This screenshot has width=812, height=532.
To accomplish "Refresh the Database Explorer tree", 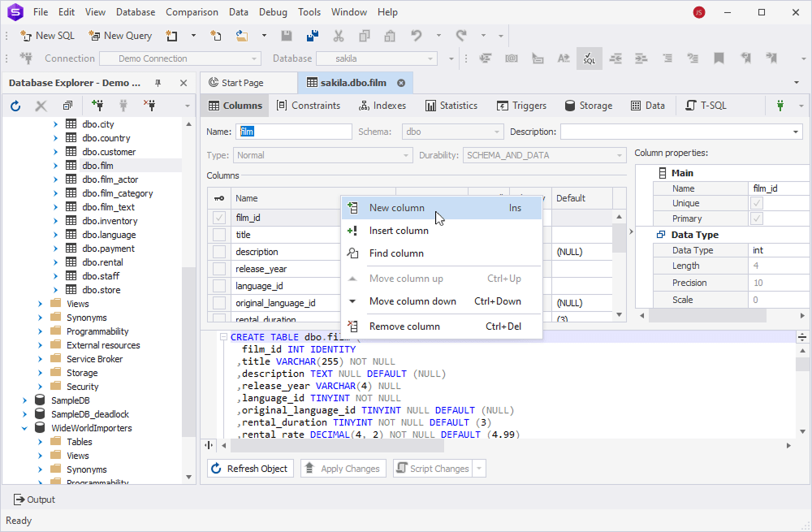I will (x=15, y=106).
